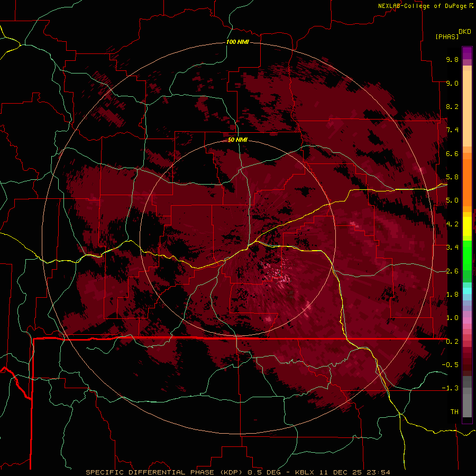The image size is (476, 476).
Task: Click the orange segment of the color bar
Action: (x=467, y=182)
